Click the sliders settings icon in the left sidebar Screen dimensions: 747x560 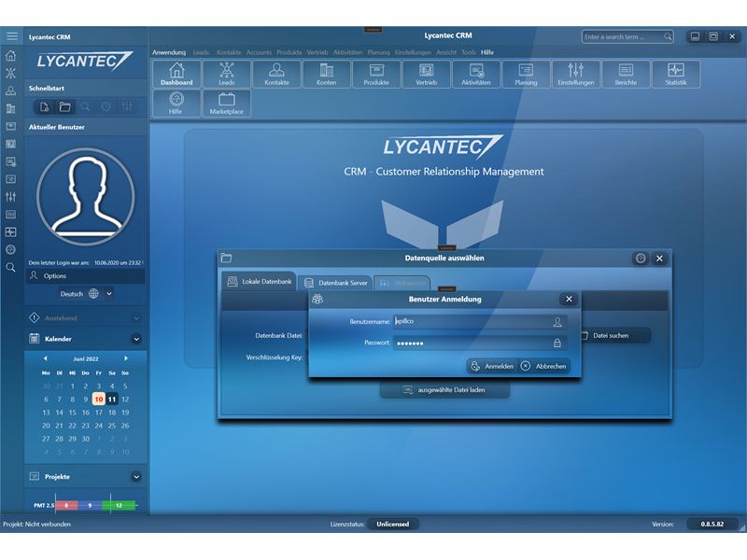click(10, 196)
